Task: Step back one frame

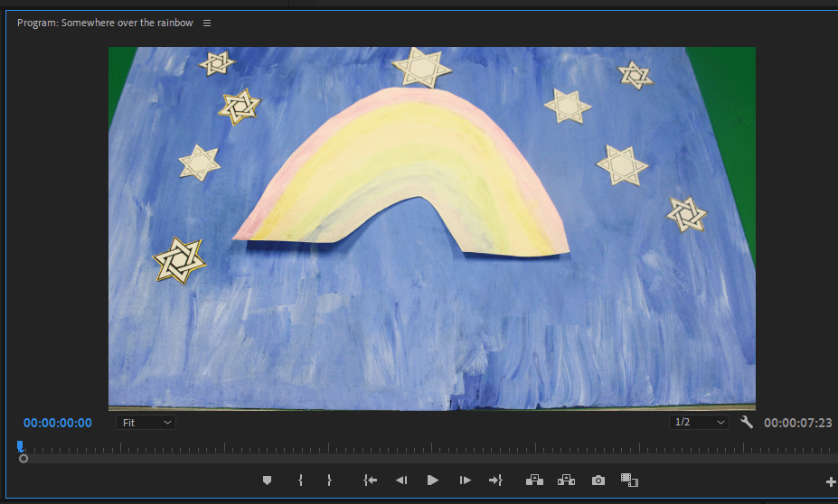Action: (x=401, y=481)
